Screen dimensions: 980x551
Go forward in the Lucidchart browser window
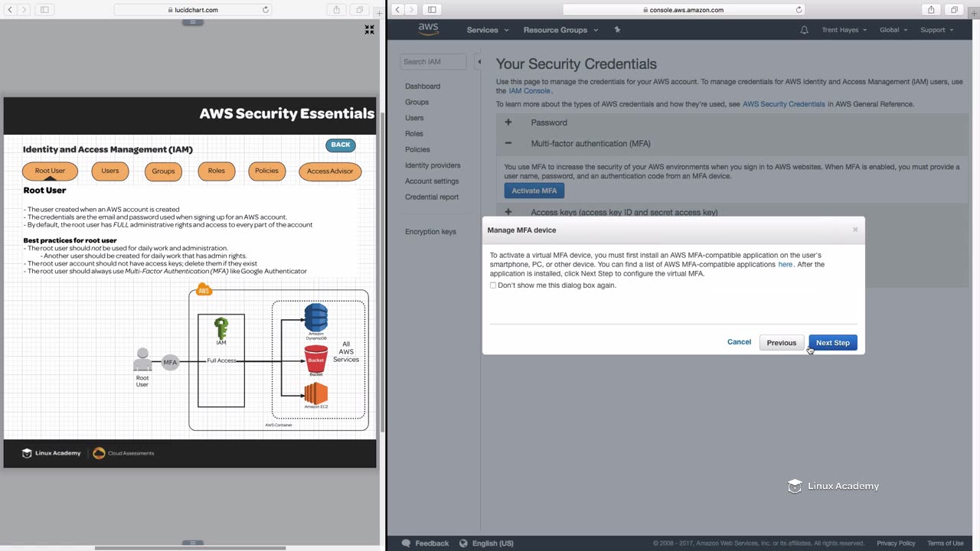[x=24, y=10]
